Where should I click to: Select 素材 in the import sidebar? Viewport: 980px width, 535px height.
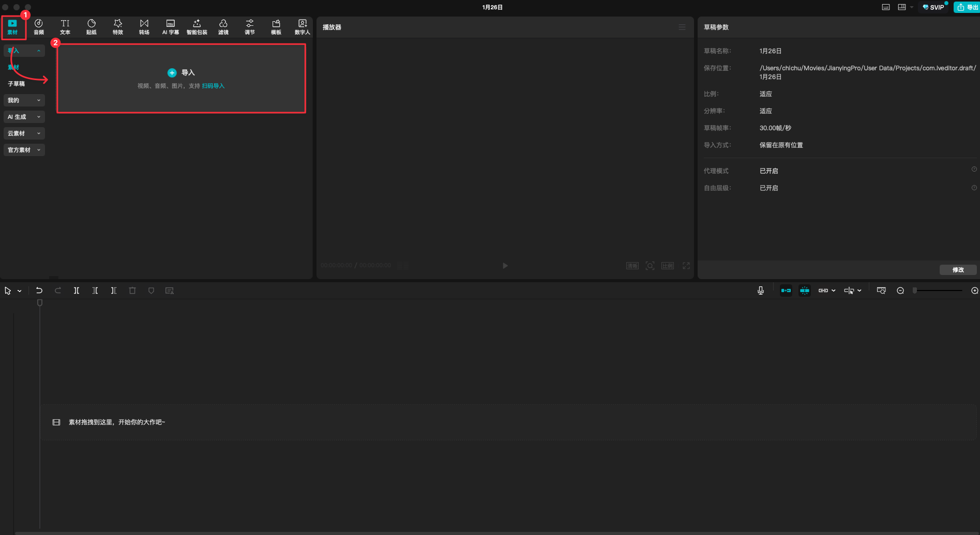pyautogui.click(x=13, y=67)
